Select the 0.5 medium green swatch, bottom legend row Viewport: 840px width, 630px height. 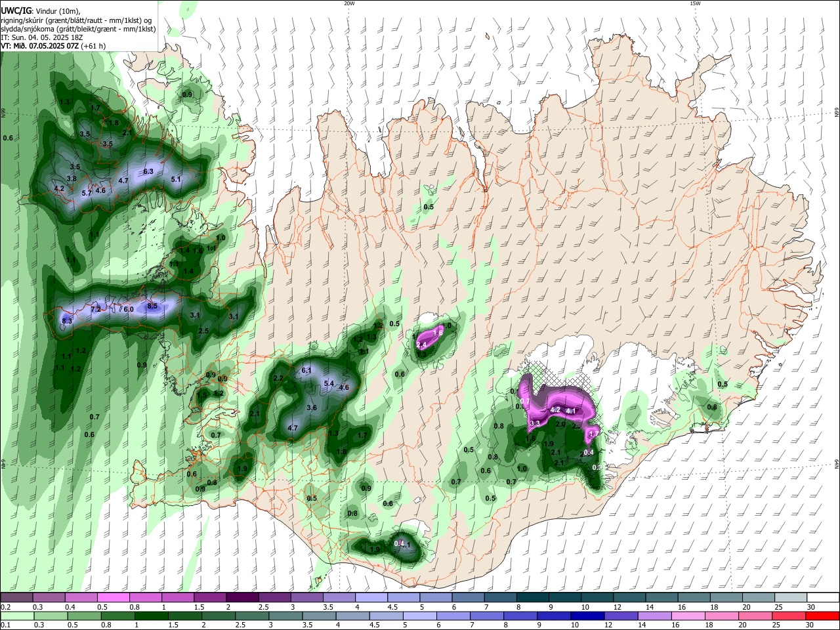[84, 616]
